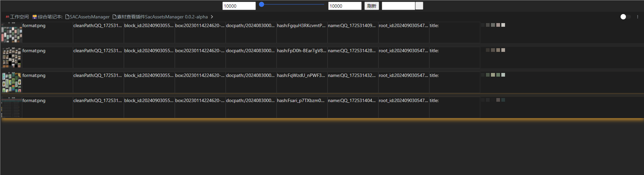Click the document icon before SACAssetsManager
This screenshot has height=175, width=644.
[x=67, y=17]
